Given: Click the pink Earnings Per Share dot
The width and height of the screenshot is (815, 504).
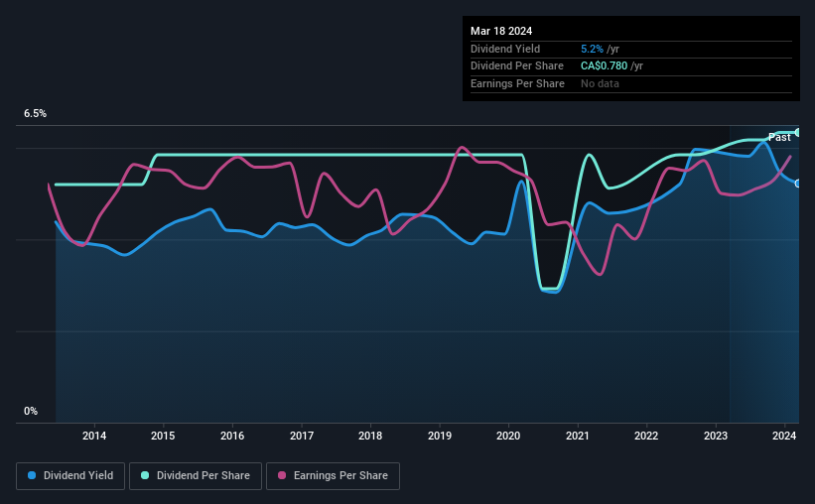Looking at the screenshot, I should pos(282,475).
